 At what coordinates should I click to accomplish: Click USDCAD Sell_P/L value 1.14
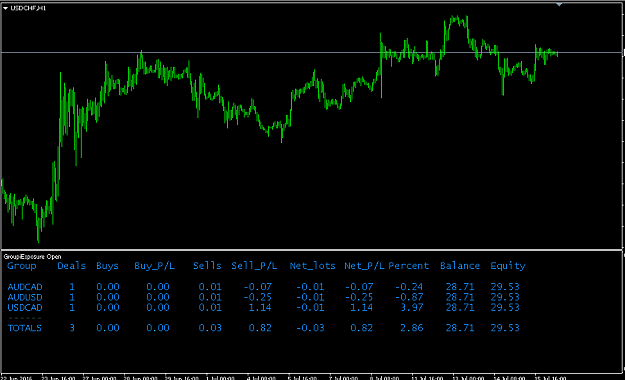[260, 308]
